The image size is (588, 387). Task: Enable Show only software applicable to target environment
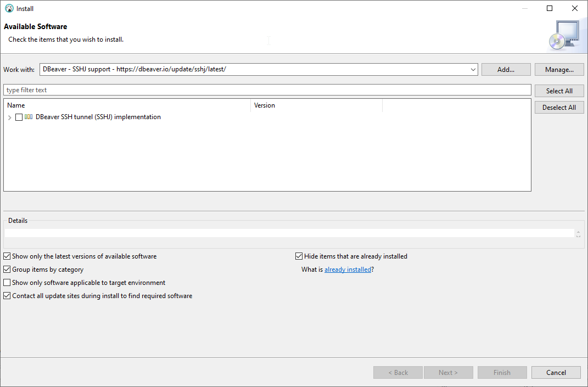6,282
